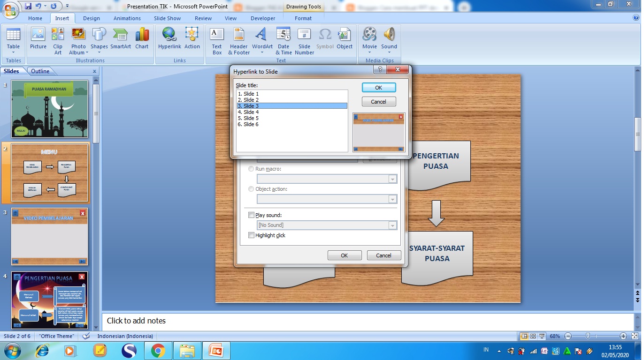The image size is (644, 360).
Task: Check the Highlight click box
Action: tap(251, 235)
